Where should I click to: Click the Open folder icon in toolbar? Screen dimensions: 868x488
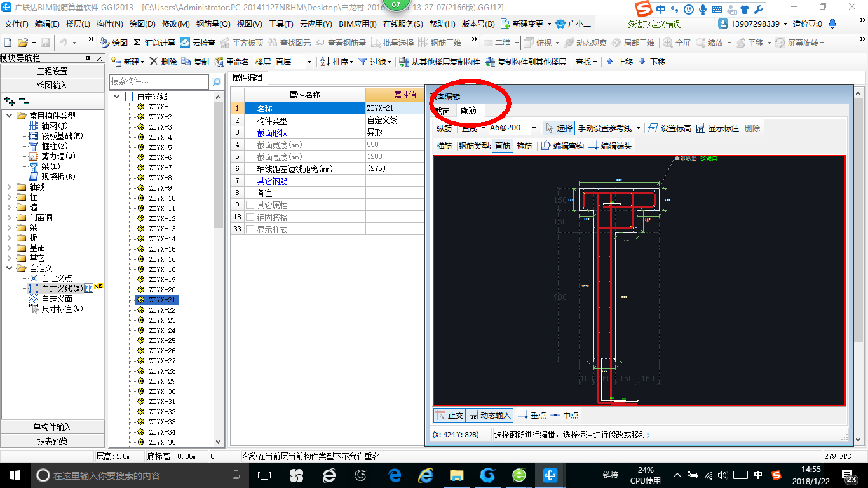pos(22,43)
